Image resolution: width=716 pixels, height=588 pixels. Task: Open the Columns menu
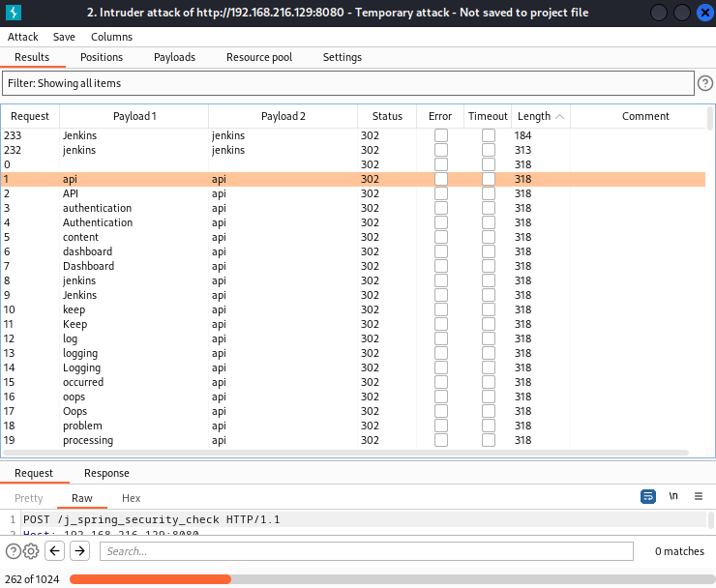point(112,37)
